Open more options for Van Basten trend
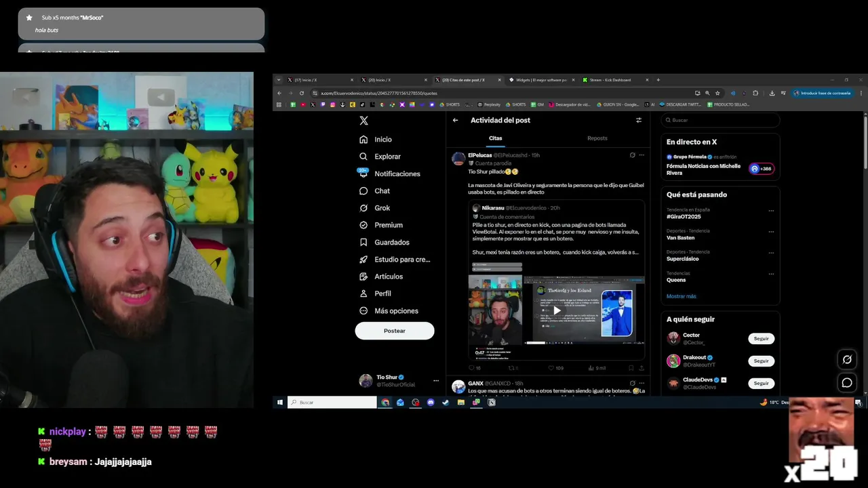The image size is (868, 488). pyautogui.click(x=771, y=232)
